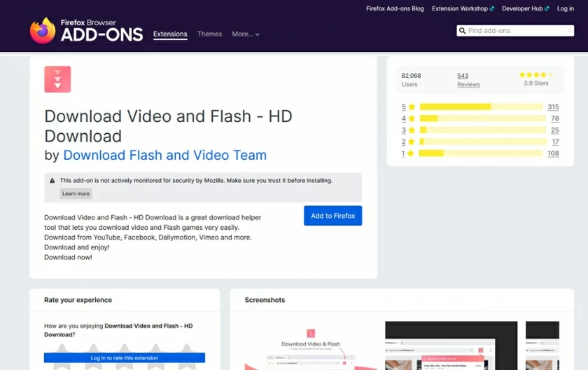This screenshot has width=588, height=370.
Task: Click the external link icon beside Developer Hub
Action: click(547, 8)
